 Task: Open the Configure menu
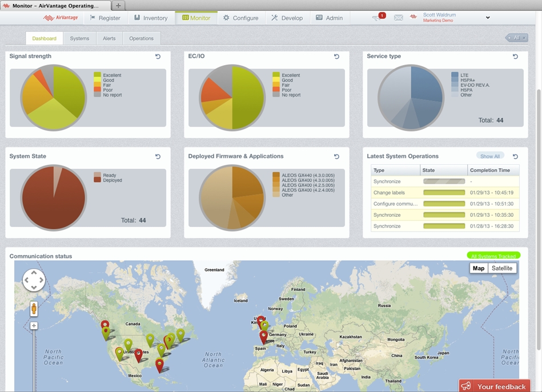tap(240, 18)
